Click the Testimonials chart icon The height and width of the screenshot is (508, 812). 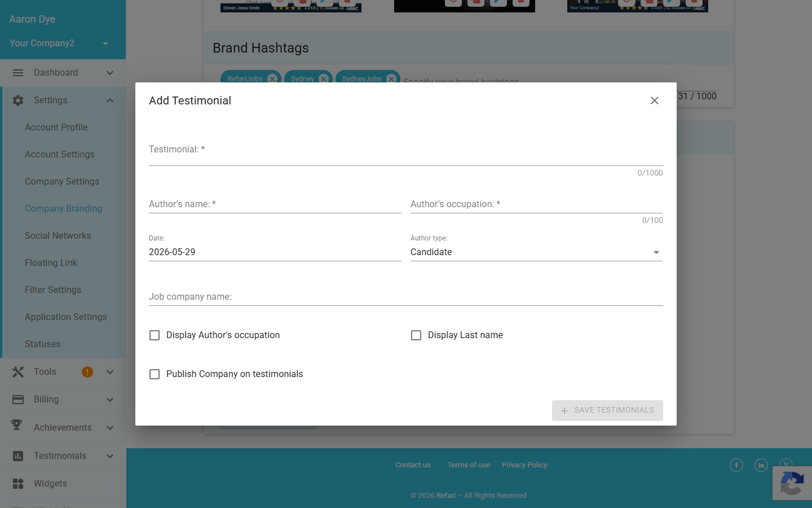[18, 456]
